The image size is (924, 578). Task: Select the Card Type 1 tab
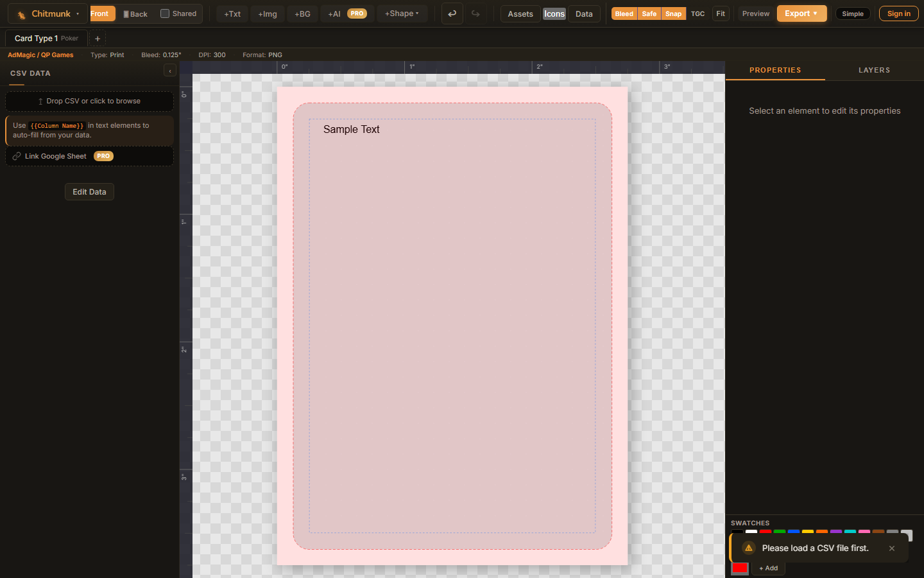click(46, 39)
